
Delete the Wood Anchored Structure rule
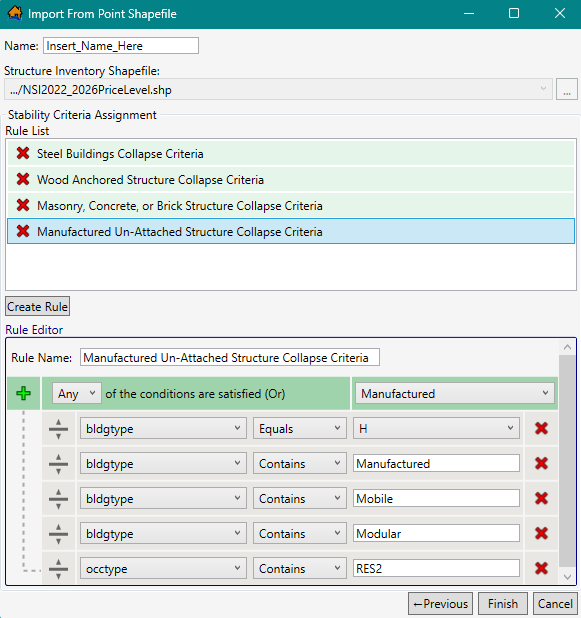pyautogui.click(x=23, y=179)
